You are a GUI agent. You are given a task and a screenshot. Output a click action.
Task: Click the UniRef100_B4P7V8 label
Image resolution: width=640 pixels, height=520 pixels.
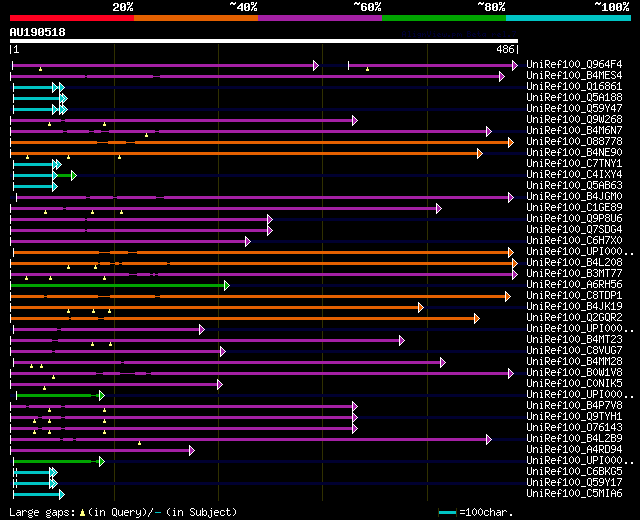point(574,406)
